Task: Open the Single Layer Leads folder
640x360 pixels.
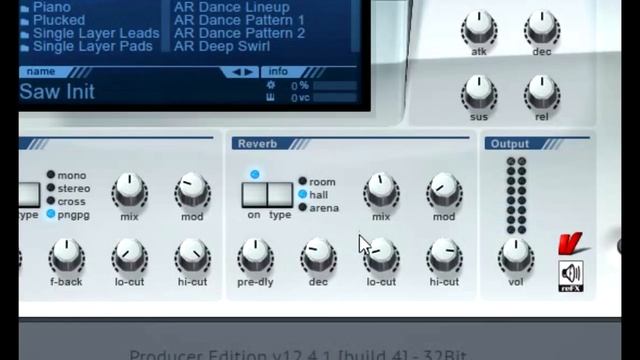Action: pos(90,33)
